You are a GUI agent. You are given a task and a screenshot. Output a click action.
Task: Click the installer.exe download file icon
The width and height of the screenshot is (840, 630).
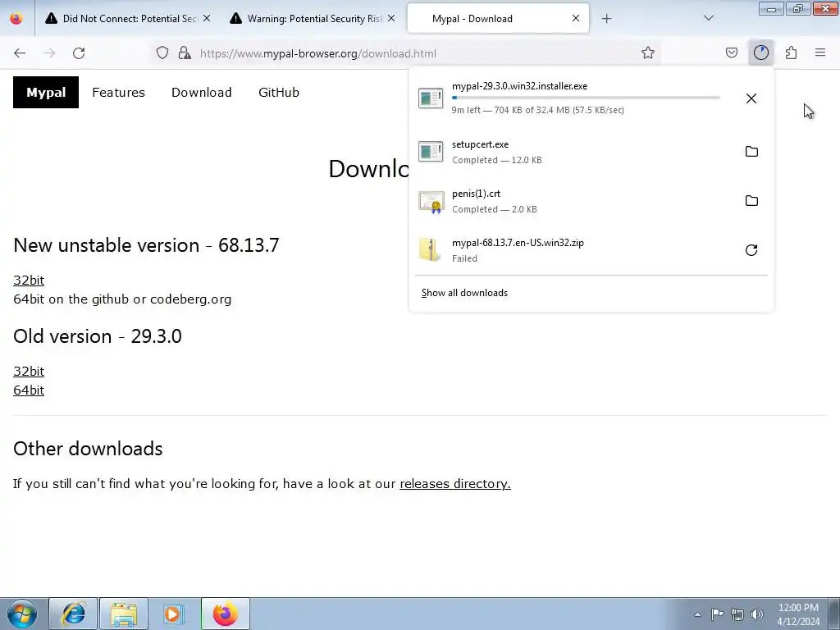click(x=431, y=98)
